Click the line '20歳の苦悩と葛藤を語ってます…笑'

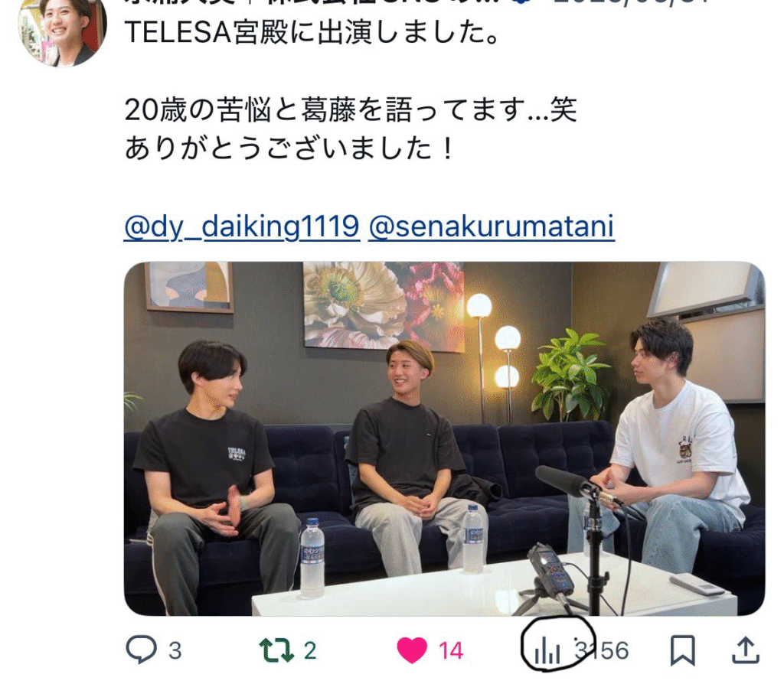point(351,110)
